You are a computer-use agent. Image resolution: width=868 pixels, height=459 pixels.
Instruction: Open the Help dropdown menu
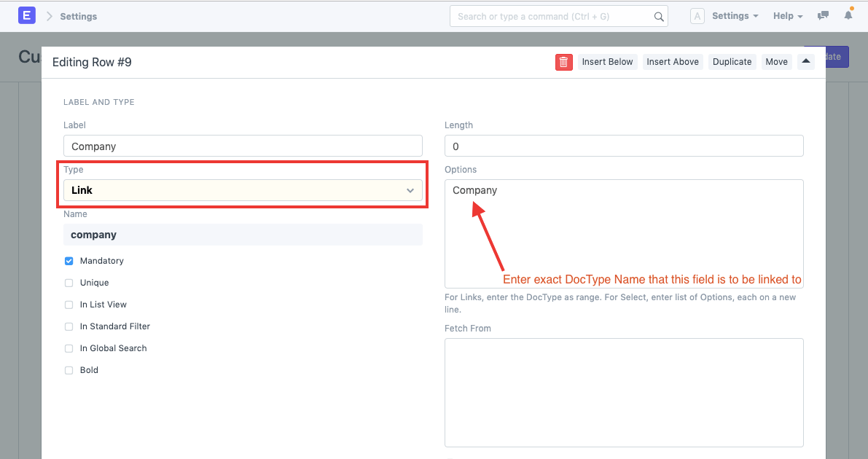pos(787,16)
